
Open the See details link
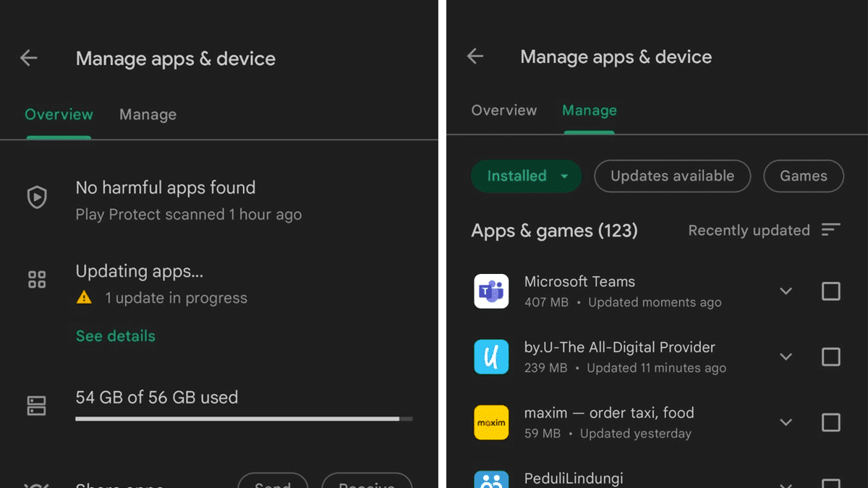point(116,336)
